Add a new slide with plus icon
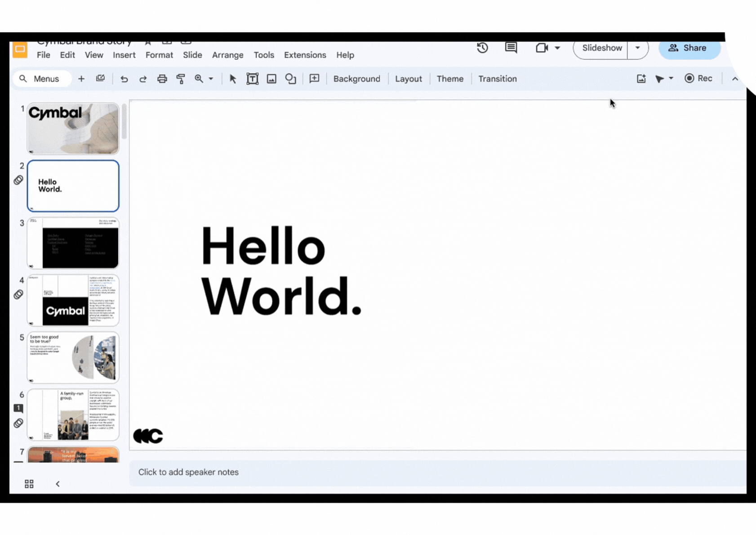Screen dimensions: 756x535 (81, 79)
